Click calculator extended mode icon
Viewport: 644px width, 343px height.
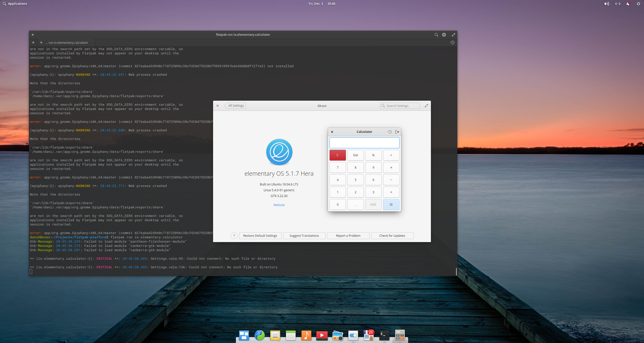pos(397,132)
